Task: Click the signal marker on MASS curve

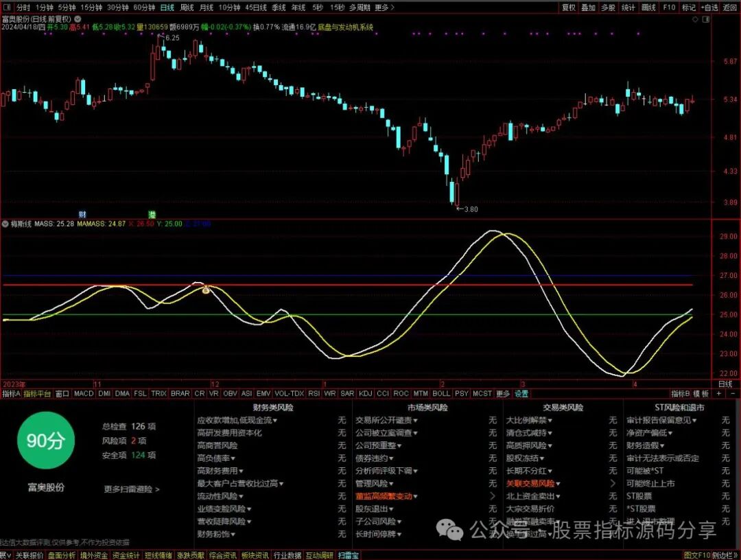Action: point(206,290)
